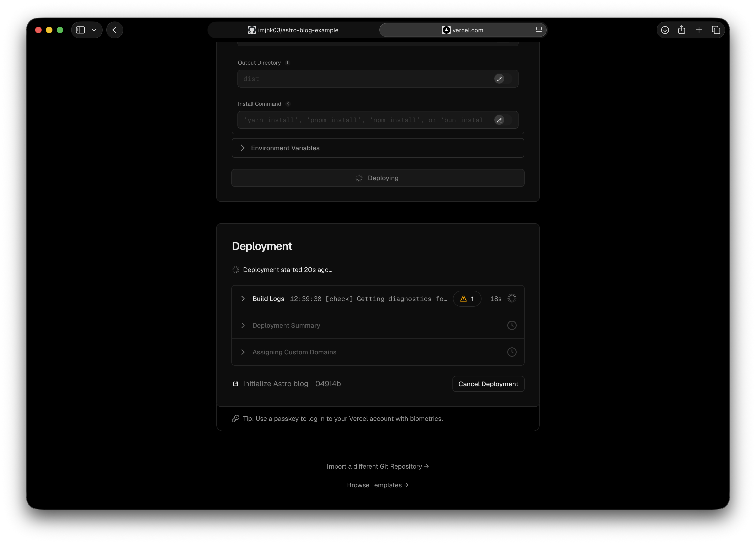
Task: Toggle the Safari sidebar icon
Action: tap(80, 30)
